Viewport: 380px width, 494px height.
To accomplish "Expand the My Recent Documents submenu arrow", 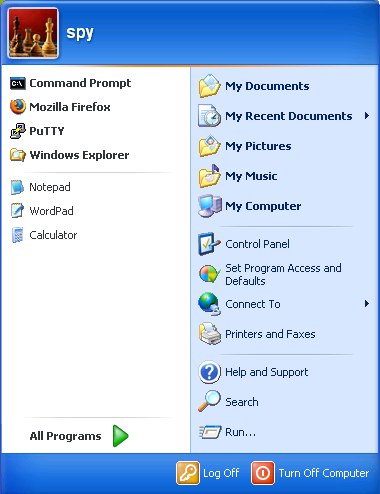I will tap(367, 116).
